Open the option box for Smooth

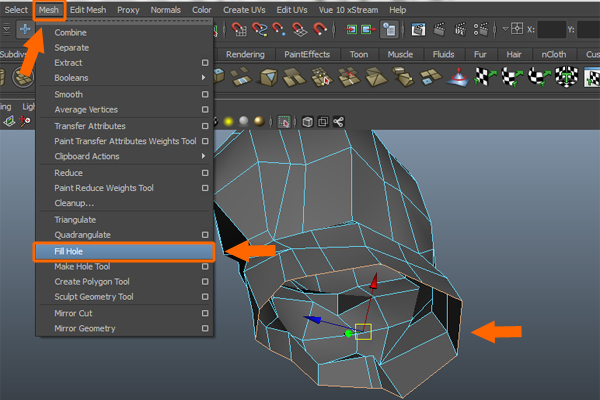[x=205, y=94]
